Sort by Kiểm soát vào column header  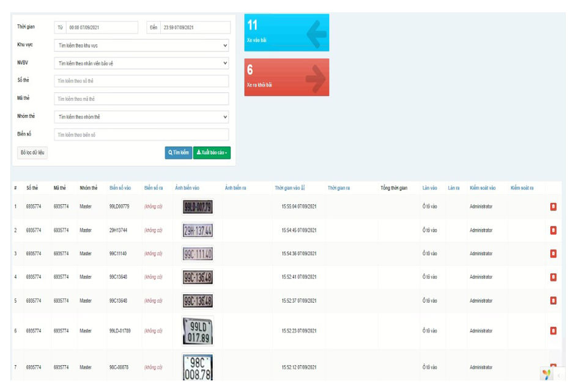click(x=482, y=188)
